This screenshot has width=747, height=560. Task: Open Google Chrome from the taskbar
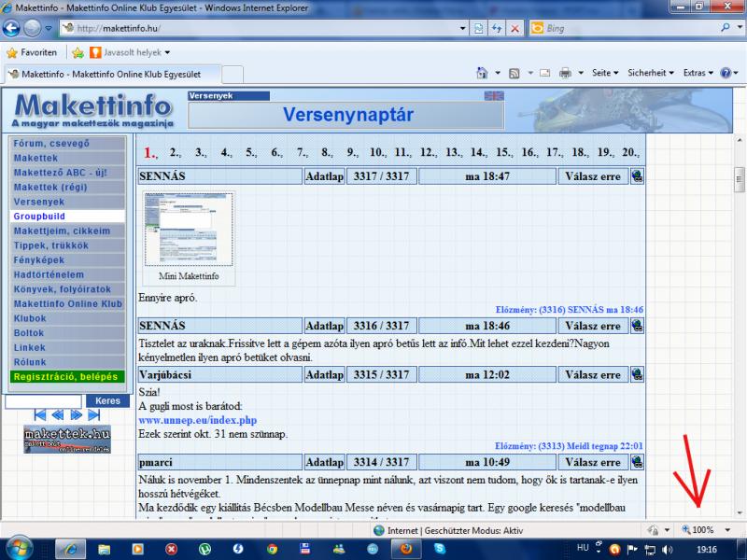coord(272,548)
